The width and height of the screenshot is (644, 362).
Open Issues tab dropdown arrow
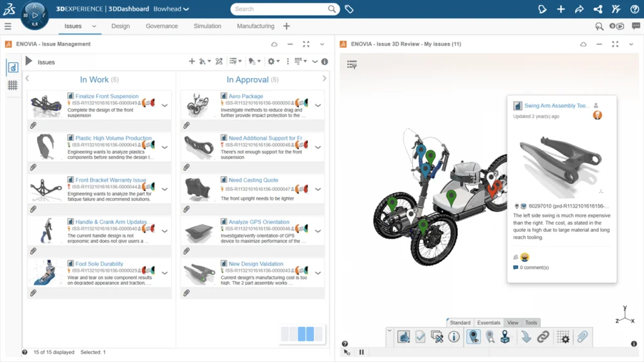click(x=94, y=26)
